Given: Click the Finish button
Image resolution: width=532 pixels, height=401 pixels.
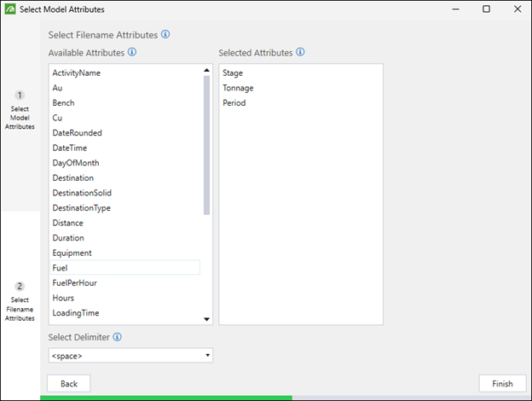Looking at the screenshot, I should point(502,384).
